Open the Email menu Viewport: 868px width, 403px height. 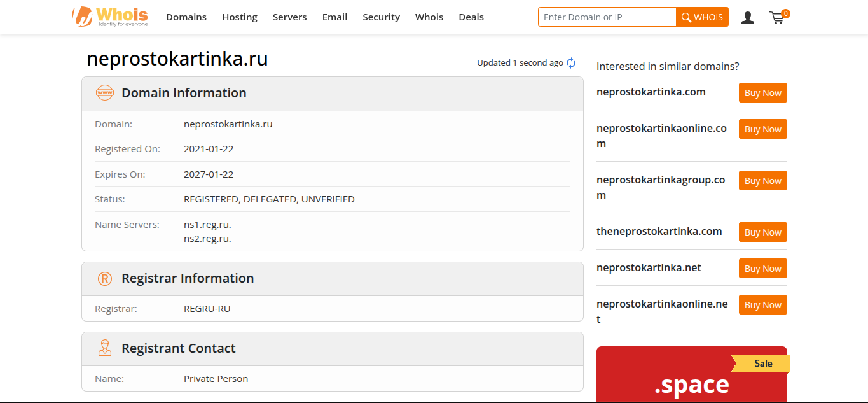click(x=334, y=17)
